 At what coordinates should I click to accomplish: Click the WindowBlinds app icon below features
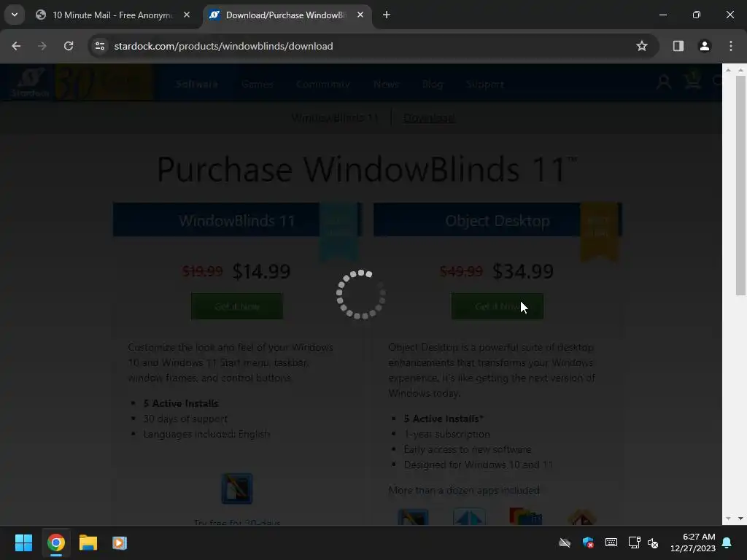pyautogui.click(x=237, y=489)
